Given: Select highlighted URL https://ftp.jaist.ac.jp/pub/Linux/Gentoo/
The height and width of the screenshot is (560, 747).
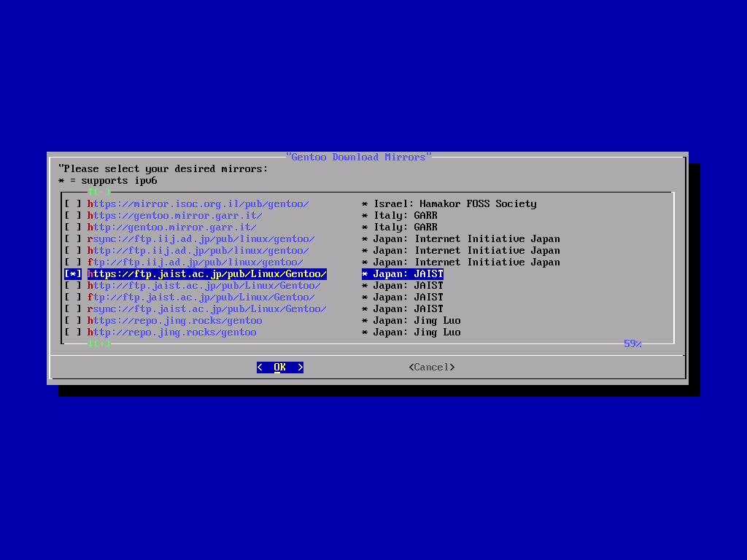Looking at the screenshot, I should click(206, 274).
